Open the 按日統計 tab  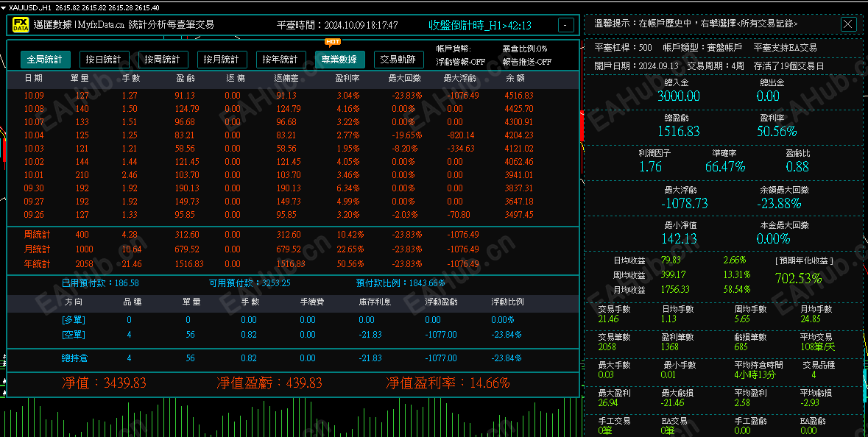(x=103, y=59)
